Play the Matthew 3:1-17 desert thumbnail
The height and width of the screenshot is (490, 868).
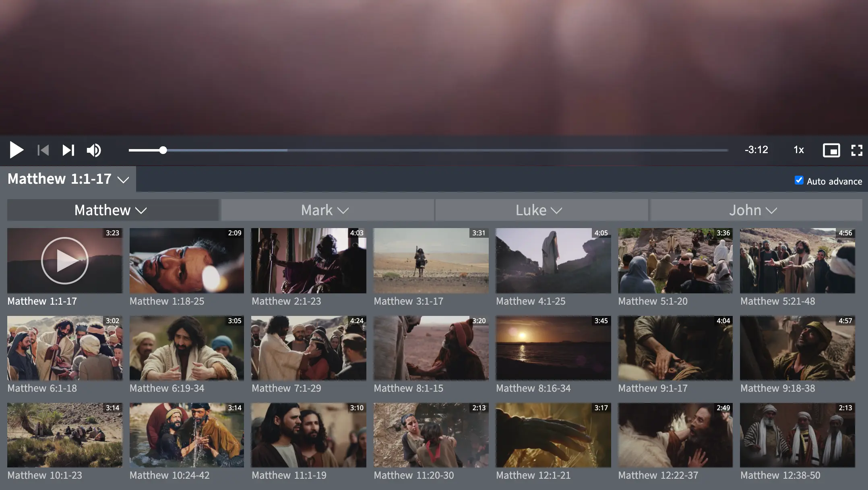pos(431,261)
